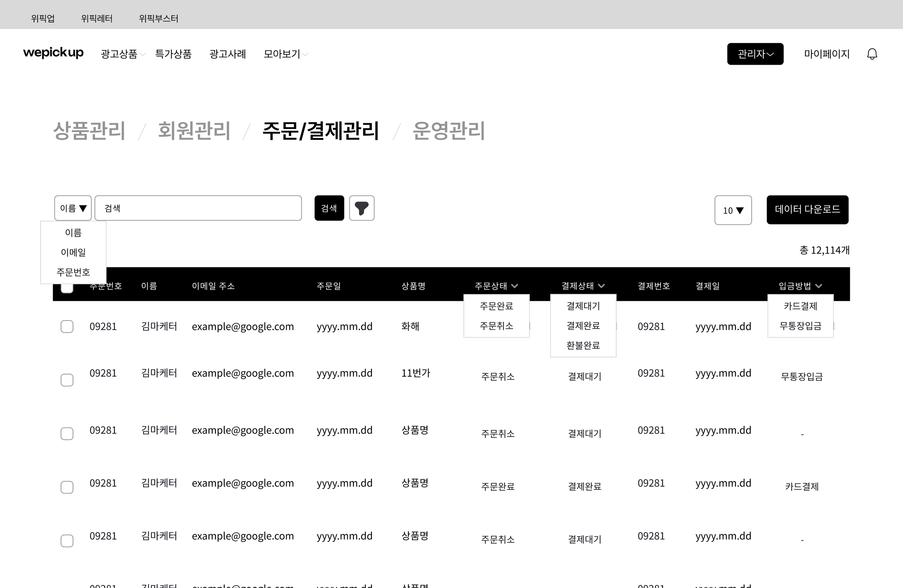Switch to the 운영관리 tab
The image size is (903, 588).
449,130
